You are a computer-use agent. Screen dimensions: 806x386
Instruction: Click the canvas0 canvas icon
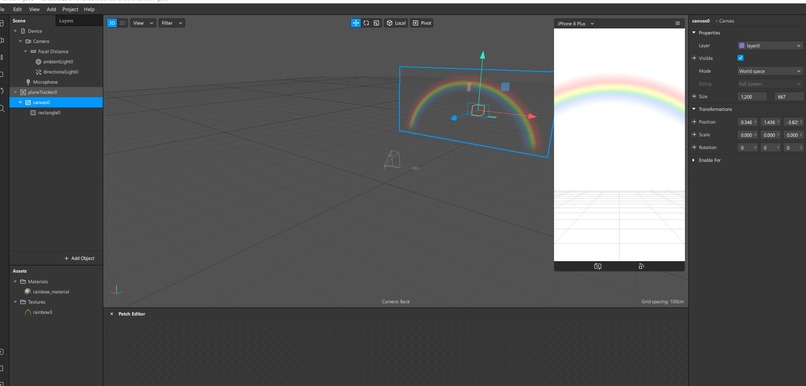coord(28,102)
